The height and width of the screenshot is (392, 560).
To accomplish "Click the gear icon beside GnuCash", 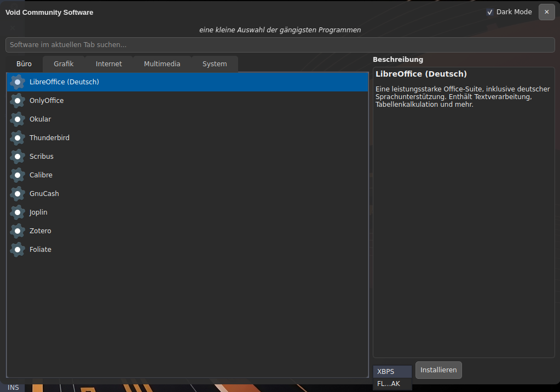I will (x=18, y=194).
